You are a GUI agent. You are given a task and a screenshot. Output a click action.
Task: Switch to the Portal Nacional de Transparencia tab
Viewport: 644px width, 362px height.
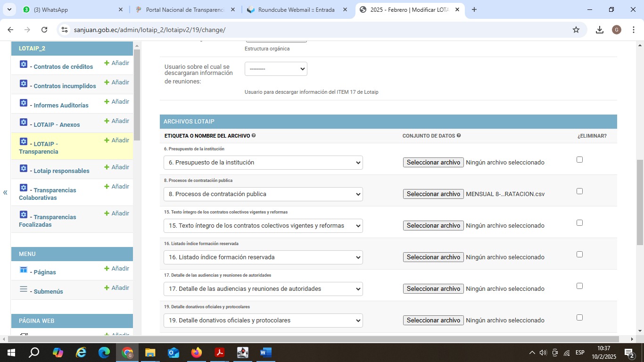coord(185,9)
